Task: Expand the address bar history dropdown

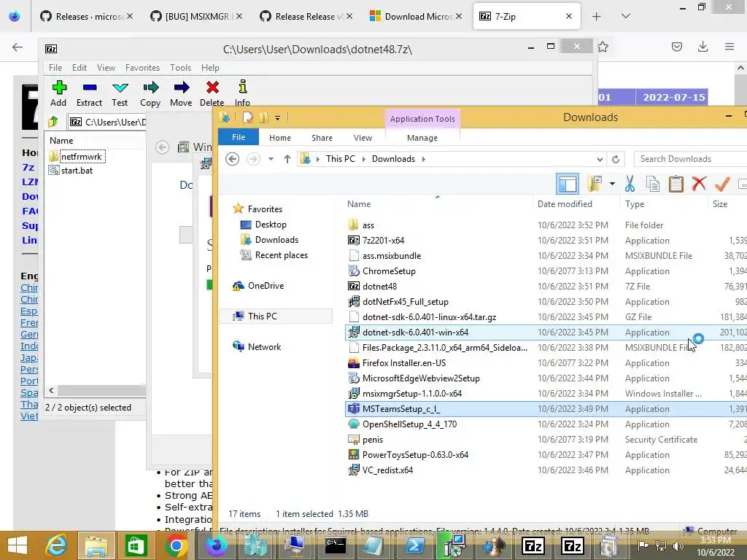Action: point(600,159)
